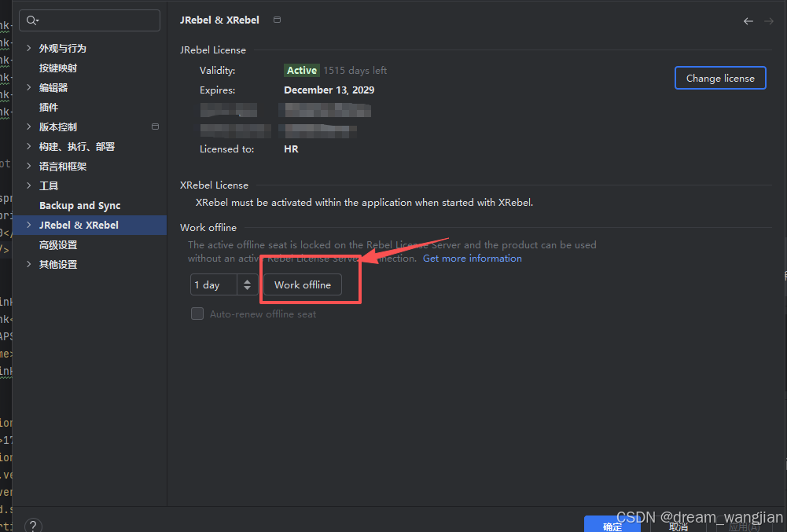Expand the JRebel & XRebel tree node
The image size is (787, 532).
point(28,225)
